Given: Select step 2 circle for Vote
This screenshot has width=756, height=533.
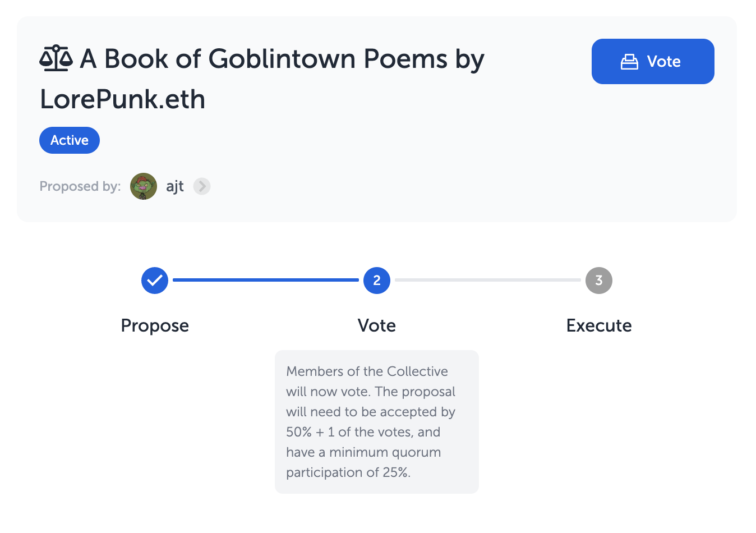Looking at the screenshot, I should pos(377,280).
